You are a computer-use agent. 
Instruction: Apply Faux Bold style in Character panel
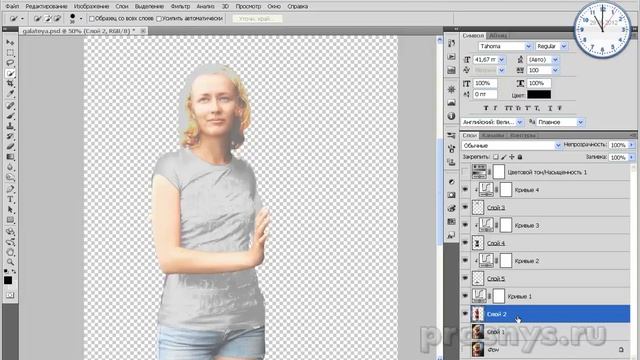(x=486, y=108)
